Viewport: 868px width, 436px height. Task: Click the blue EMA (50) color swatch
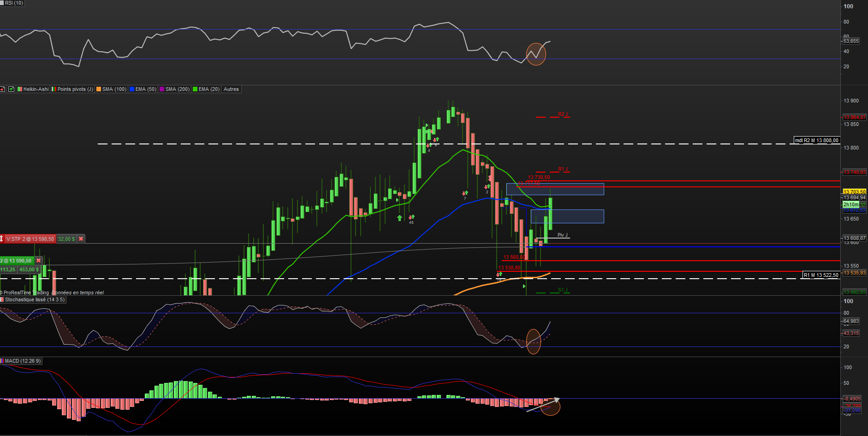[132, 89]
